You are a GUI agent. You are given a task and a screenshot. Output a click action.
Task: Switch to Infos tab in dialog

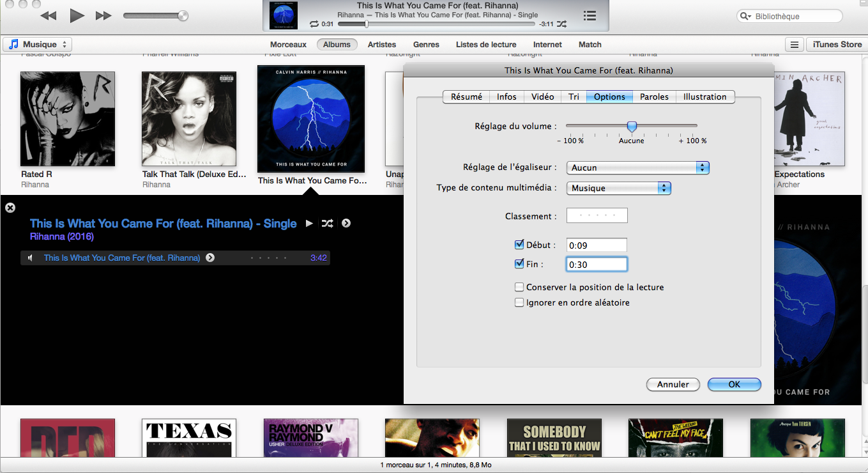(506, 97)
